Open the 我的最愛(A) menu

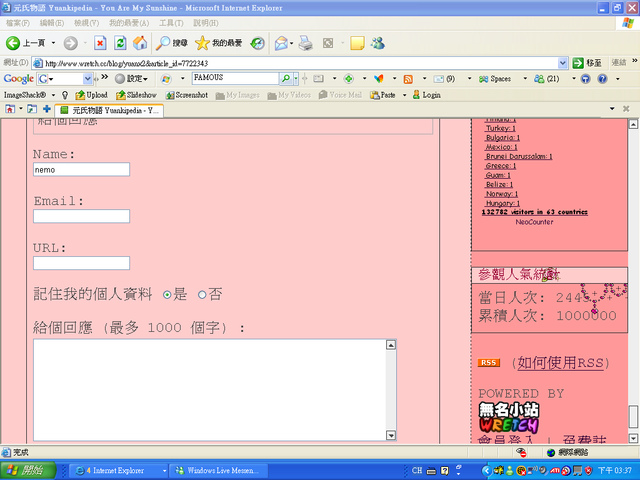[x=129, y=23]
